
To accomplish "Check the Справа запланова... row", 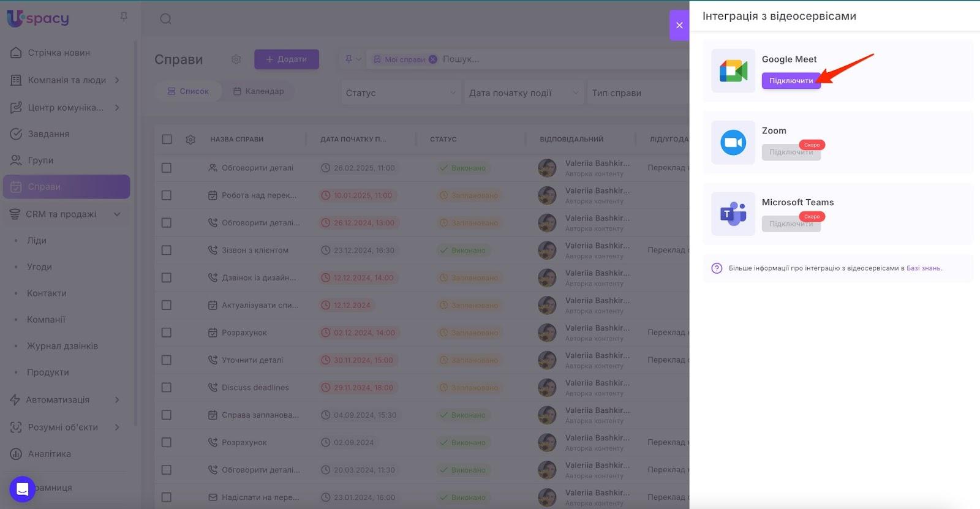I will point(167,415).
